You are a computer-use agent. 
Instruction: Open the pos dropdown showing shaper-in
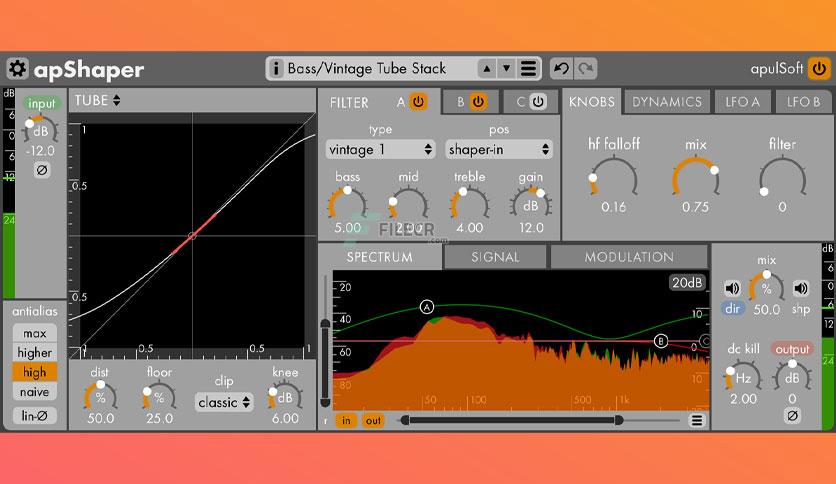499,149
